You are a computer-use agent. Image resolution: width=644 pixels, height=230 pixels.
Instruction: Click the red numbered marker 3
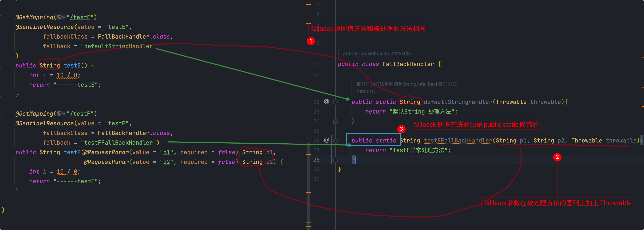click(x=401, y=129)
